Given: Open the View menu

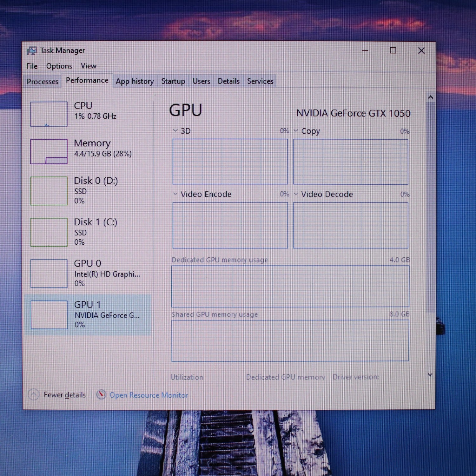Looking at the screenshot, I should [x=89, y=66].
